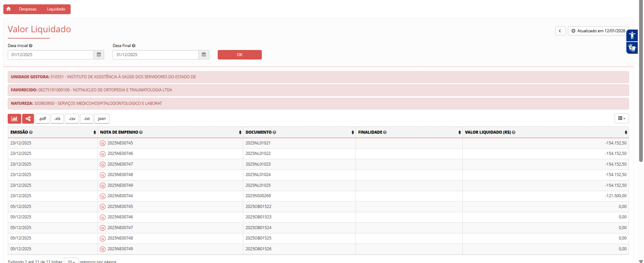Click the home icon in breadcrumb
644x263 pixels.
click(x=9, y=9)
